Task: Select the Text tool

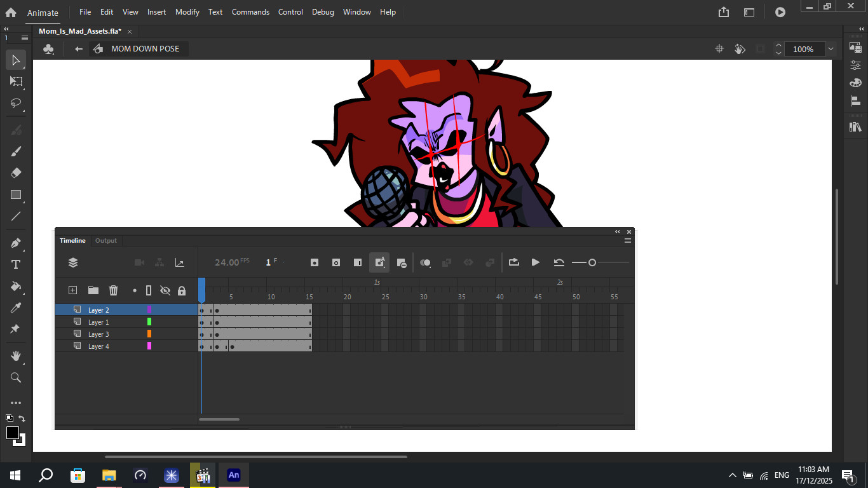Action: (16, 265)
